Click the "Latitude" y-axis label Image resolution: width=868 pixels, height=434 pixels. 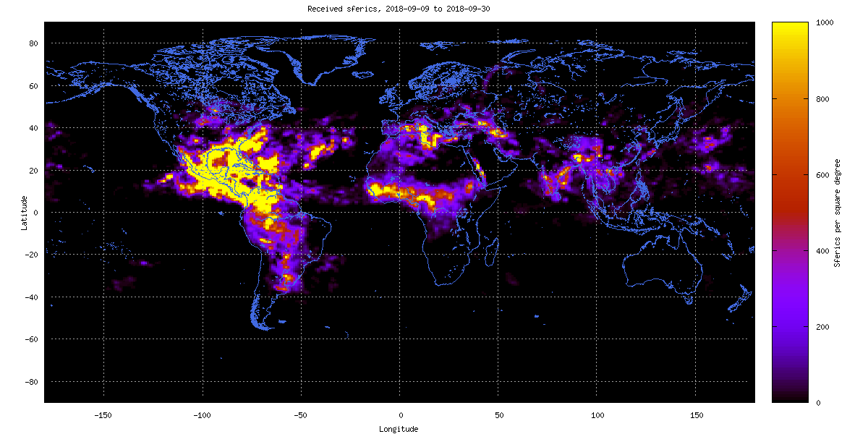24,213
